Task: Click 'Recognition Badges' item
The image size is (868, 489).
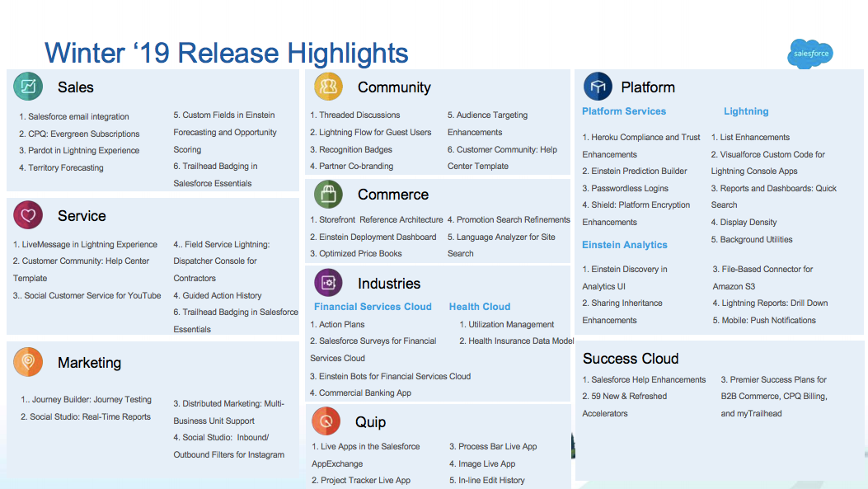Action: tap(351, 149)
